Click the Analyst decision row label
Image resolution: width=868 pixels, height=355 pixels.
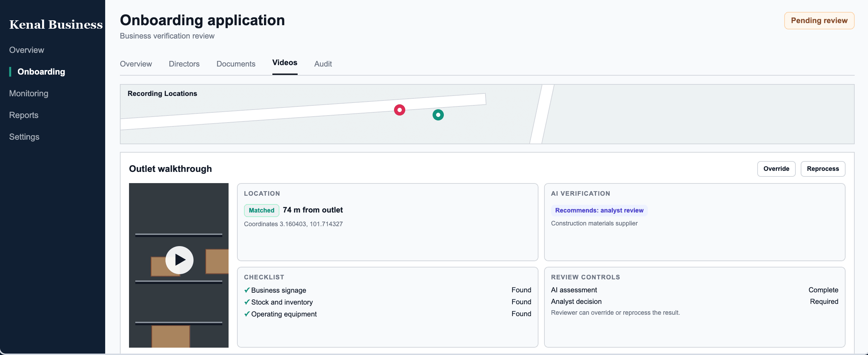pos(576,301)
